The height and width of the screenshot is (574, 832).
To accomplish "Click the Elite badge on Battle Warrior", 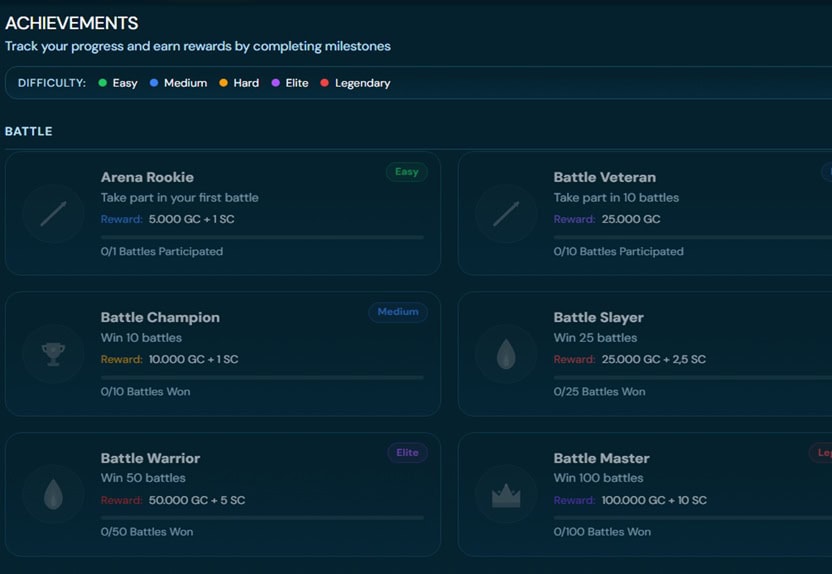I will tap(407, 453).
